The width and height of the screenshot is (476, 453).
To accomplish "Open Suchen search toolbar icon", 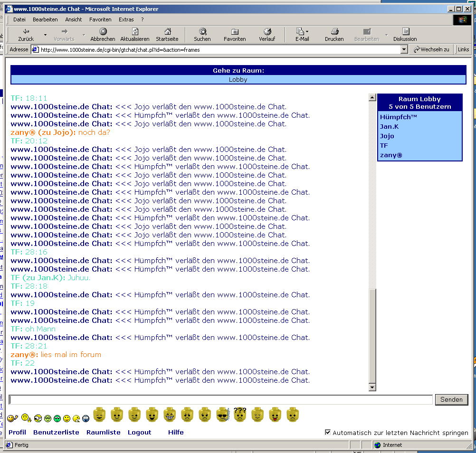I will click(202, 31).
